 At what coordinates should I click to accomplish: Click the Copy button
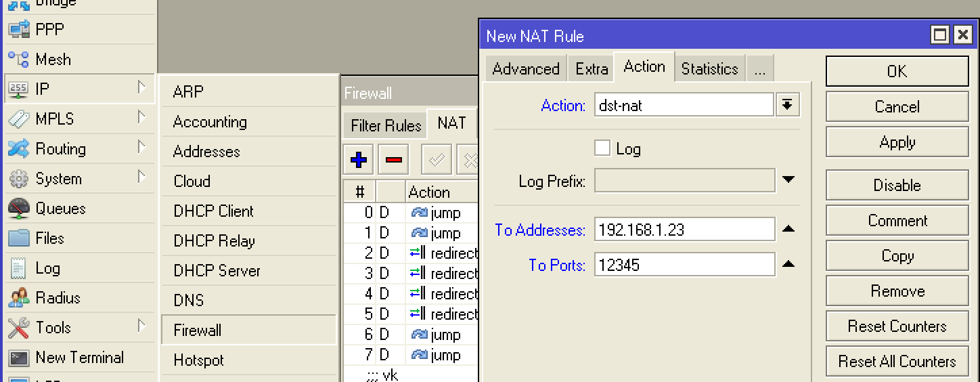897,256
